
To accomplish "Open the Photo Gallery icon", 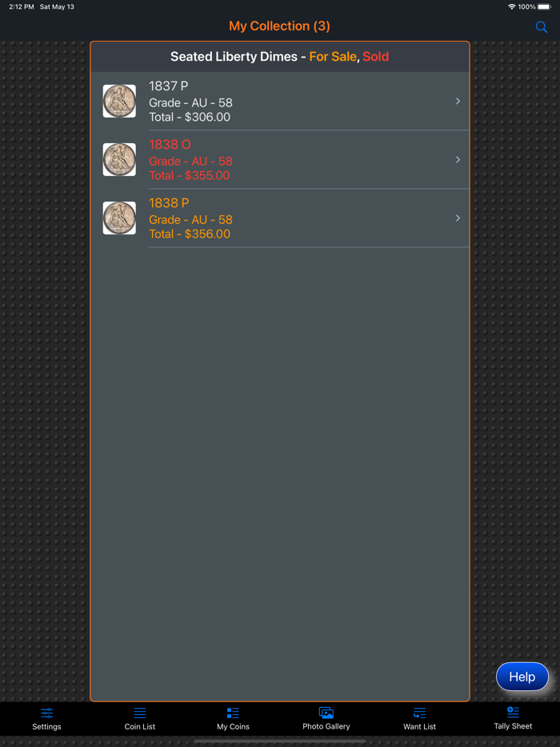I will coord(326,713).
